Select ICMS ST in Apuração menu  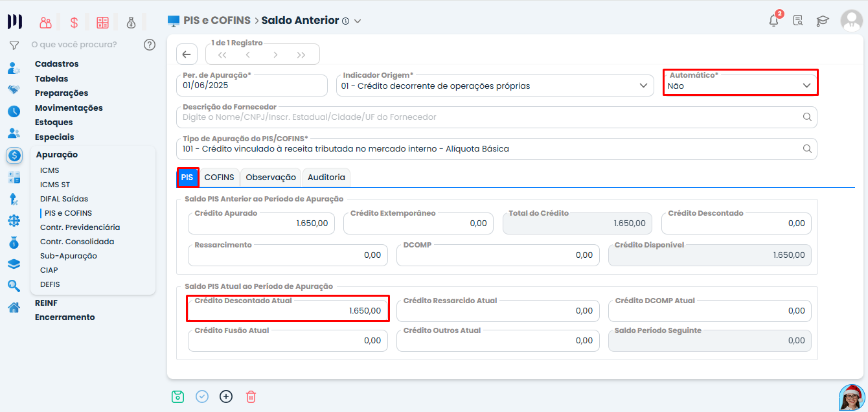[55, 185]
